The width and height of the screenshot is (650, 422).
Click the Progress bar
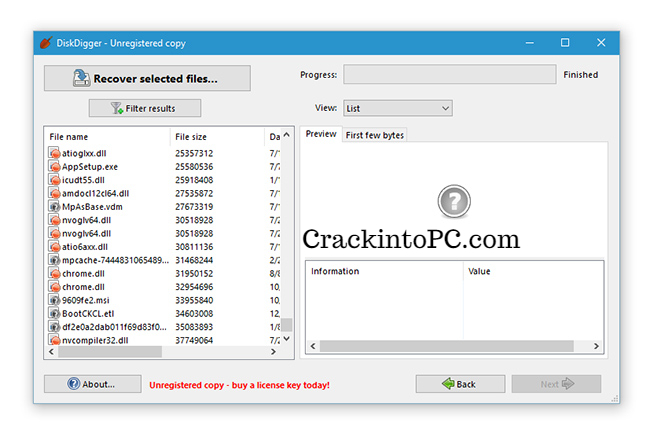tap(449, 74)
